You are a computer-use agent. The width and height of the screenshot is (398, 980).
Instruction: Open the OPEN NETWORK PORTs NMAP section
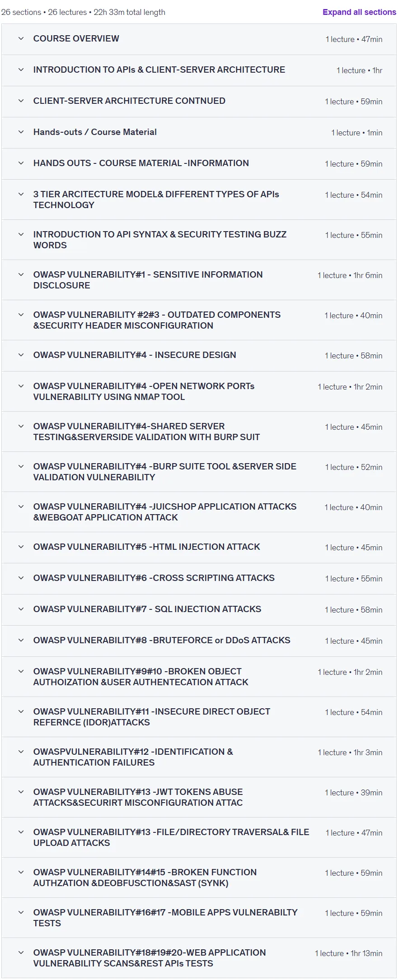pos(199,391)
